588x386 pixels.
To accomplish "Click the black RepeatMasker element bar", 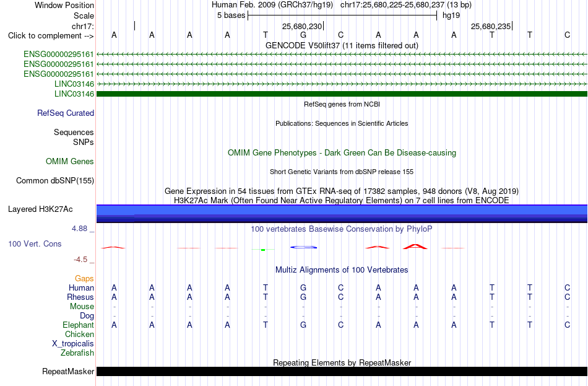I will 342,371.
